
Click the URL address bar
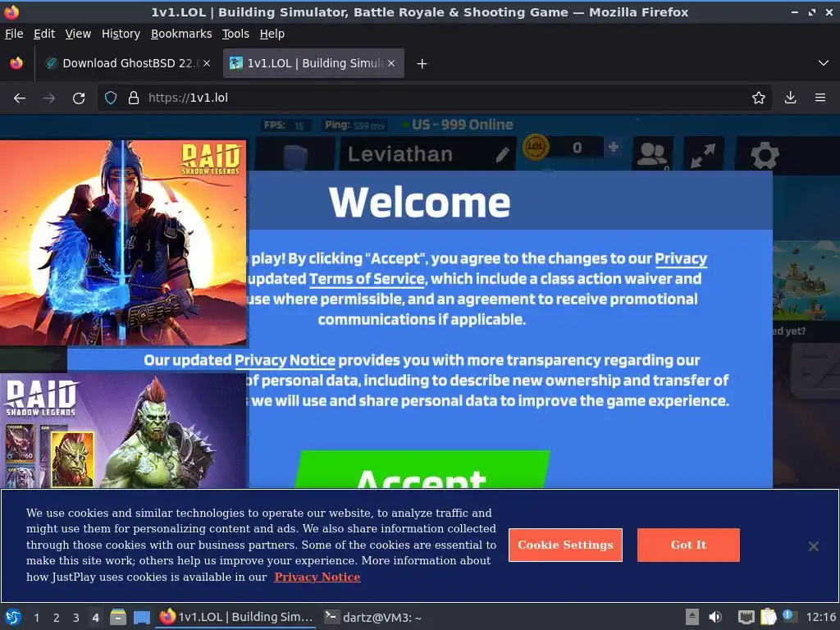pyautogui.click(x=434, y=98)
